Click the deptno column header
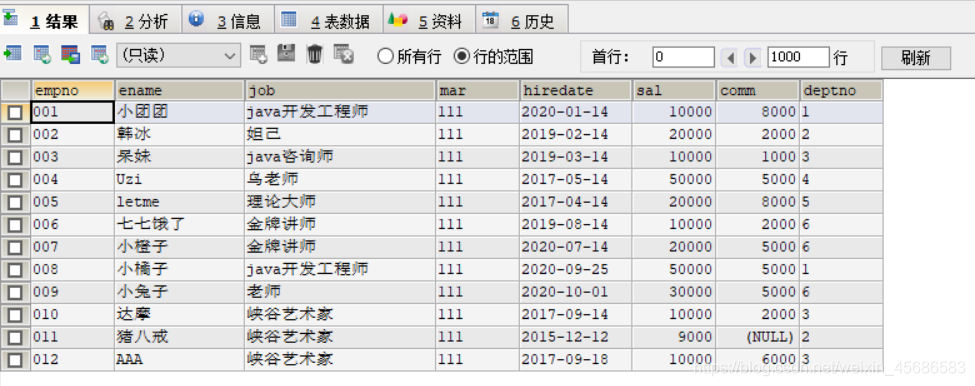This screenshot has height=386, width=975. point(841,91)
